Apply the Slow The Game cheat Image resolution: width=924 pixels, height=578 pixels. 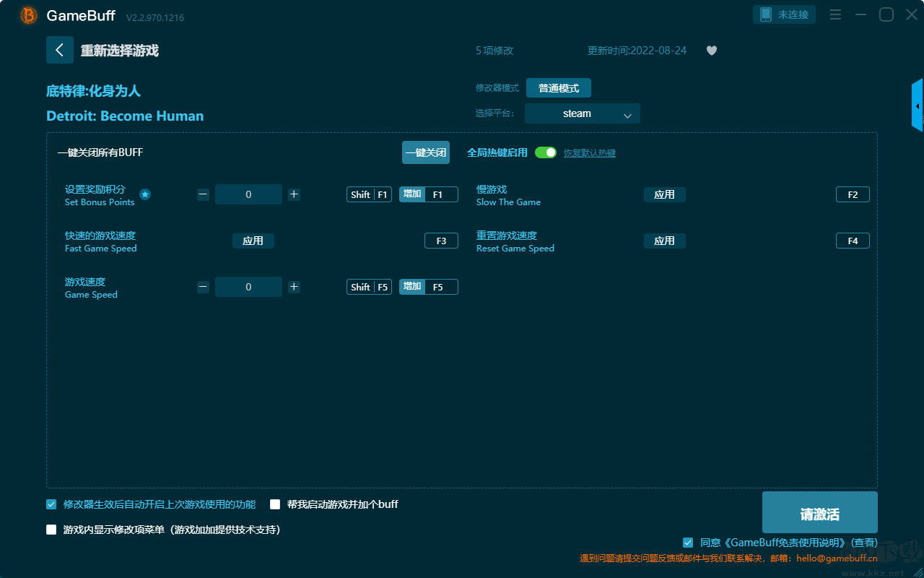(665, 194)
